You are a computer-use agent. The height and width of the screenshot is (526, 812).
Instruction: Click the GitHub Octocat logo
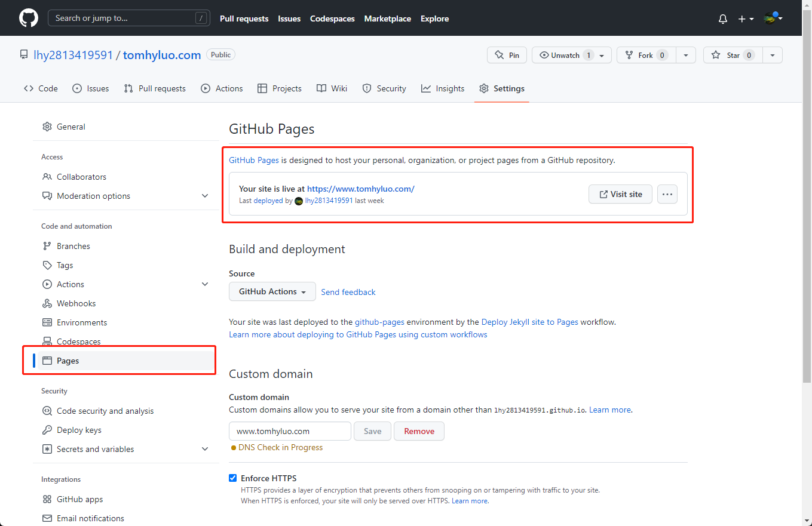[x=28, y=18]
